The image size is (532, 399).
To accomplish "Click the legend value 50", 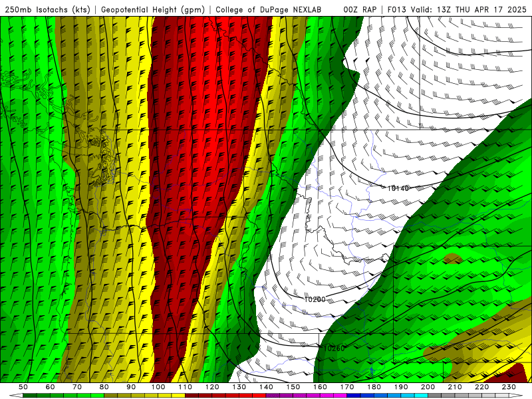I will point(23,387).
